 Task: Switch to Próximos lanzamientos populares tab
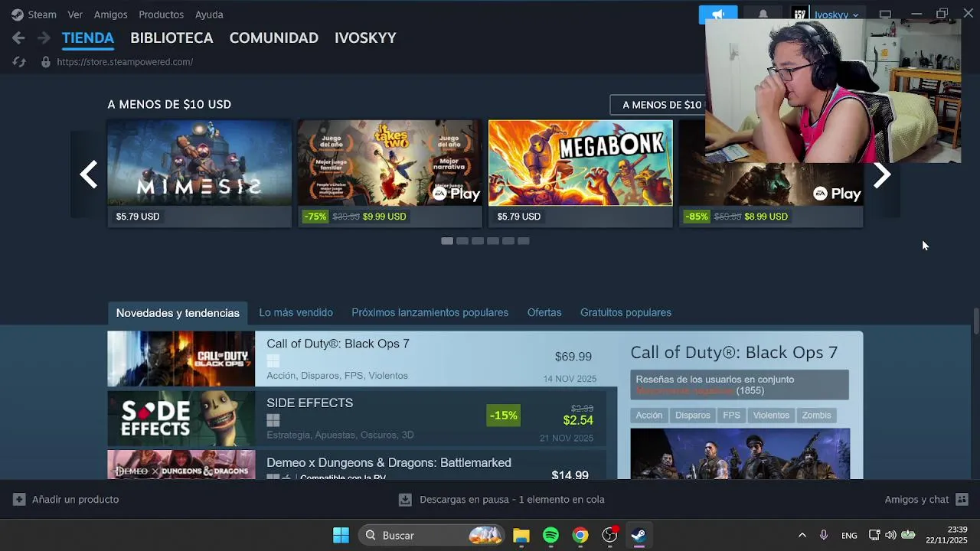click(430, 312)
